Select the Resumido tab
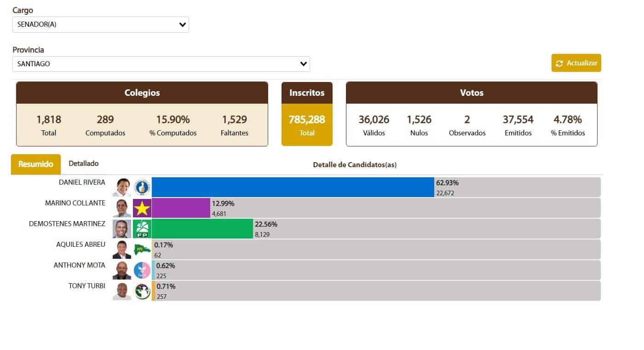 (x=36, y=164)
